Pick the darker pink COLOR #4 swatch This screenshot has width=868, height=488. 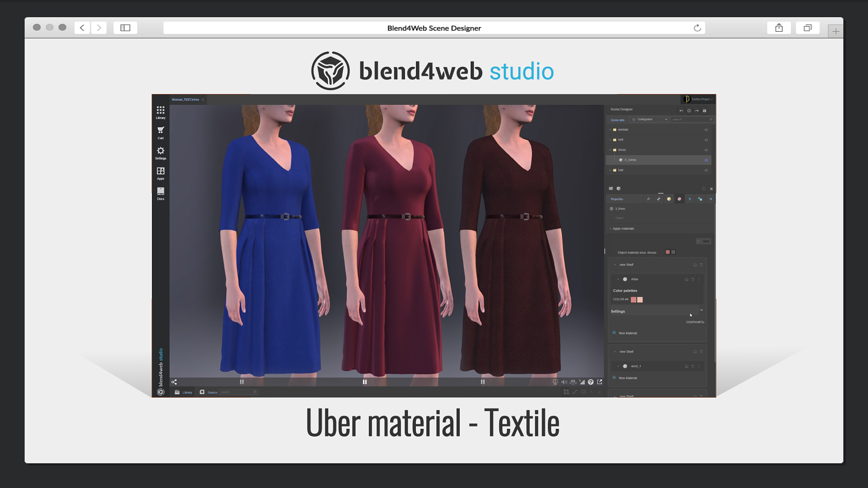(633, 300)
